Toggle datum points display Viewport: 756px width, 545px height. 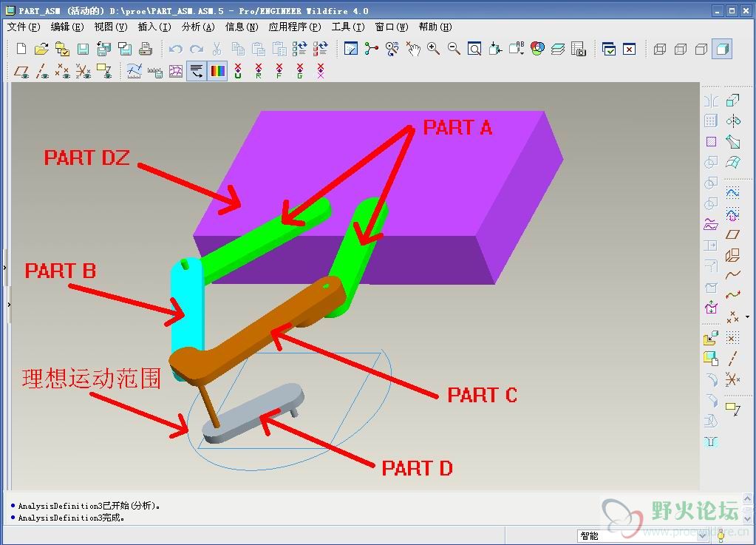[x=62, y=72]
